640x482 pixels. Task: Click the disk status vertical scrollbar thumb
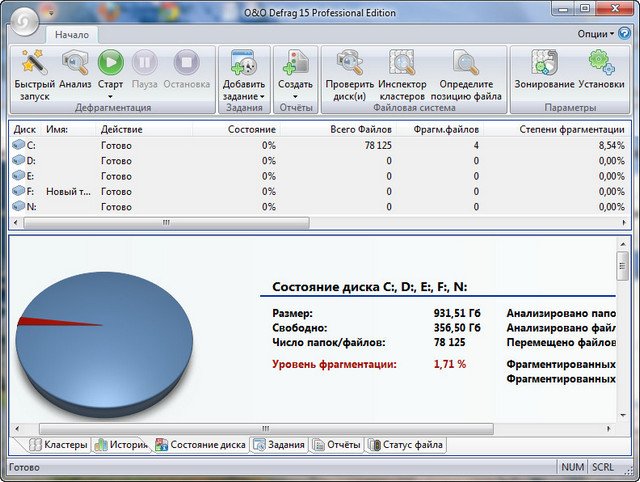point(622,266)
